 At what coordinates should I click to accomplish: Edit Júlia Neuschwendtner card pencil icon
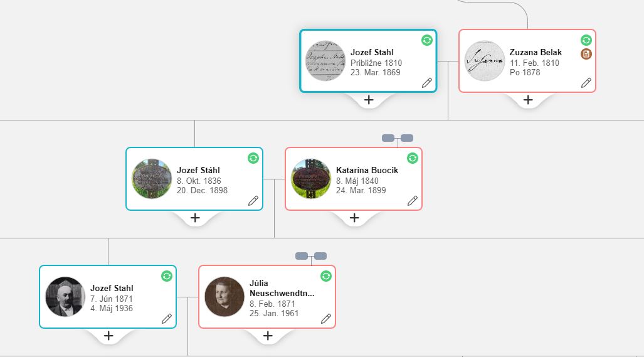326,319
